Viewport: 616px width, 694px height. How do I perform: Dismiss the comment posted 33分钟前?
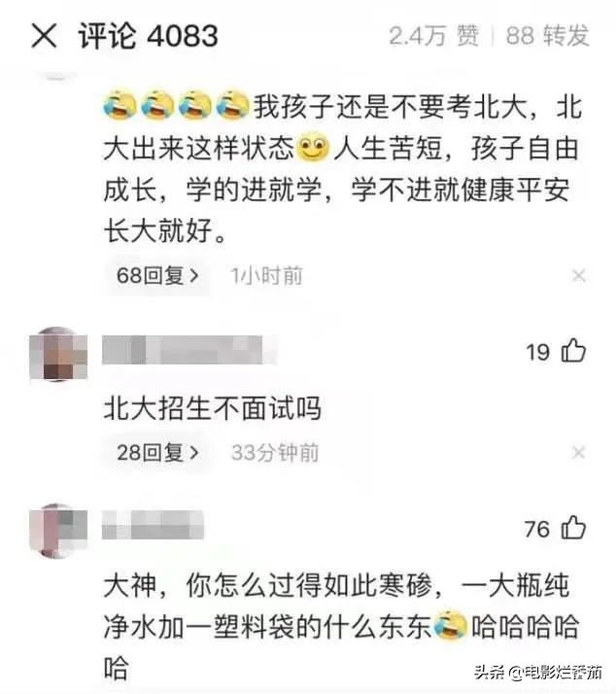579,452
